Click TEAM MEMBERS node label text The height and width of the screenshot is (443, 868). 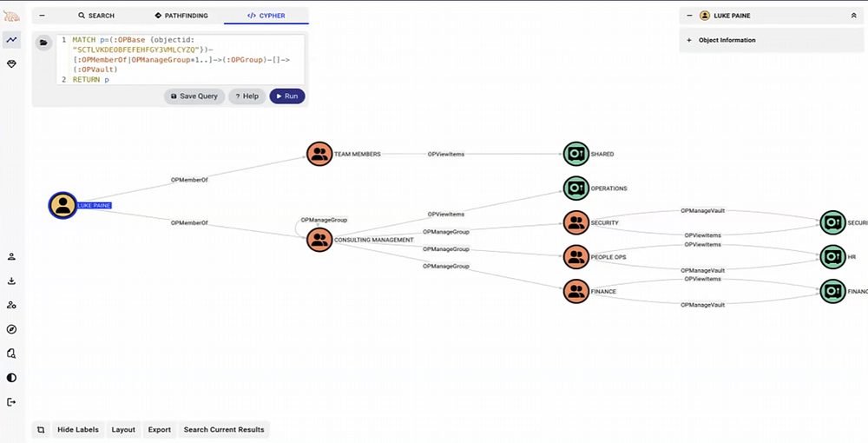(x=357, y=154)
